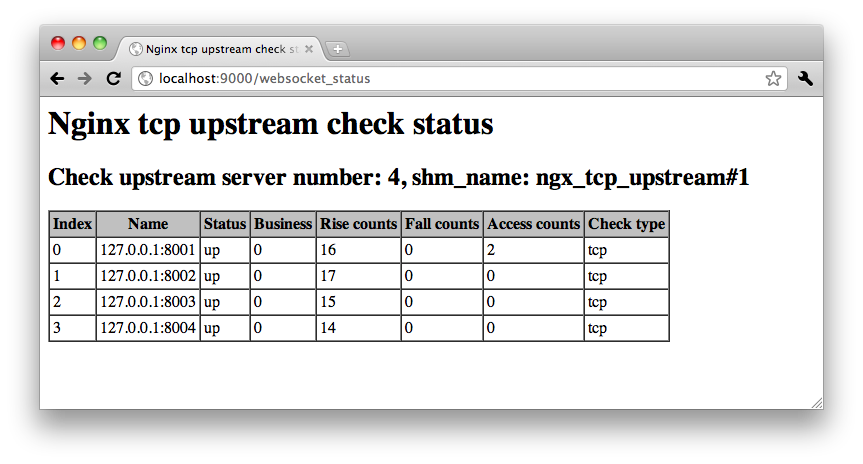The height and width of the screenshot is (464, 863).
Task: Reload the page with the refresh icon
Action: (113, 79)
